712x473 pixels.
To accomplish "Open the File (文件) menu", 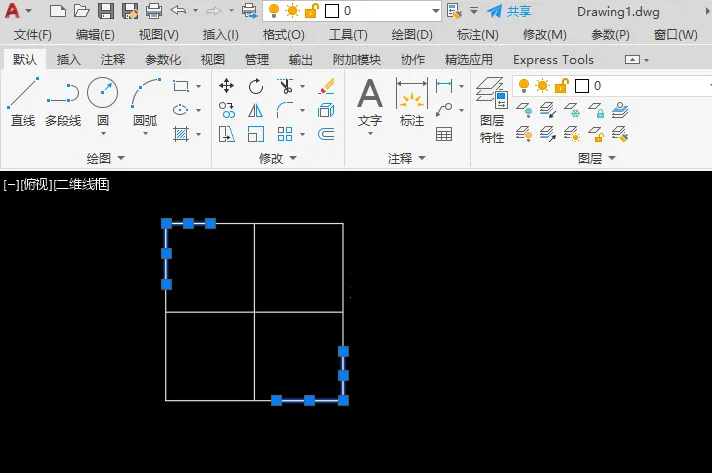I will click(x=32, y=34).
